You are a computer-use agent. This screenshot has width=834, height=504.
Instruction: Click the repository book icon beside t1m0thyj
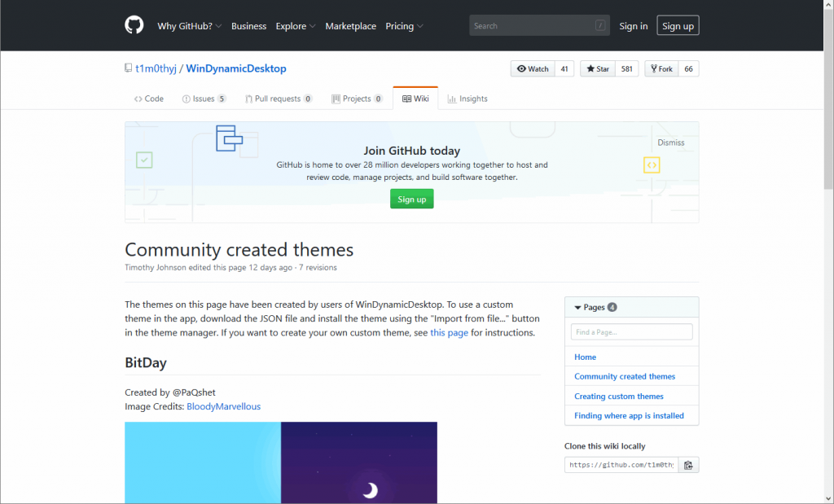point(128,69)
